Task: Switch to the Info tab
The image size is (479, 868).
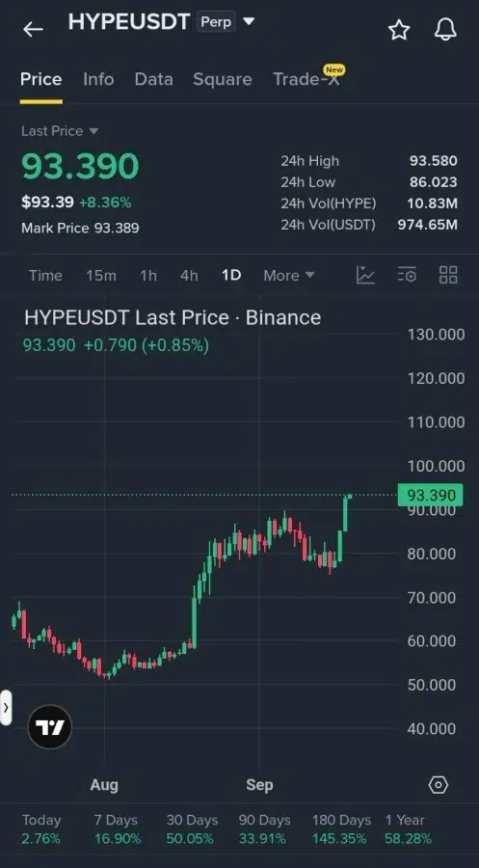Action: [x=98, y=79]
